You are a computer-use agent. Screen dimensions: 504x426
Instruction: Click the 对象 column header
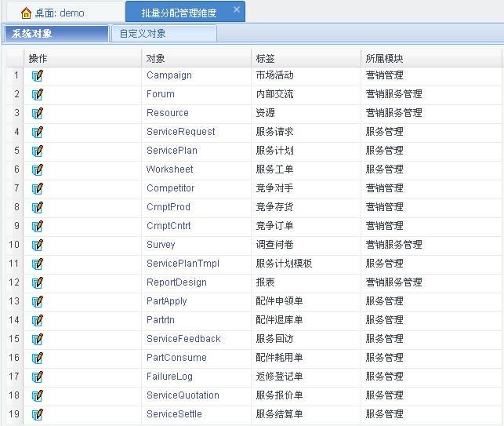[156, 58]
